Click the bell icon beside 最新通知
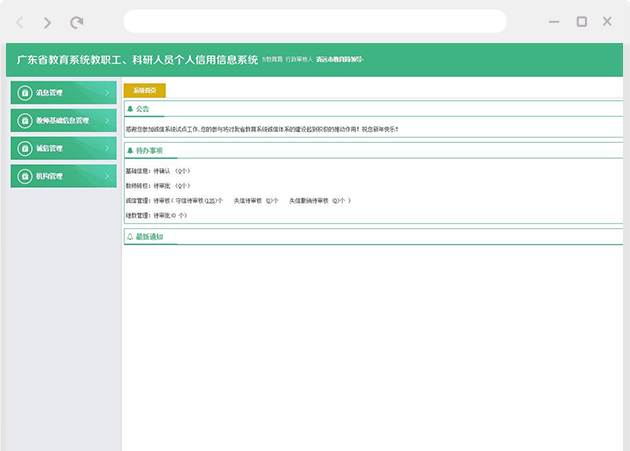 coord(130,237)
